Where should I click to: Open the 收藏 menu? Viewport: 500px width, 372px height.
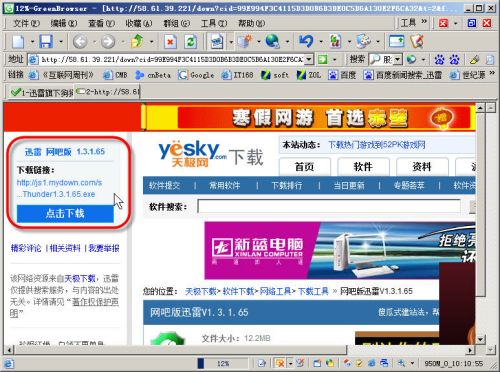[139, 23]
